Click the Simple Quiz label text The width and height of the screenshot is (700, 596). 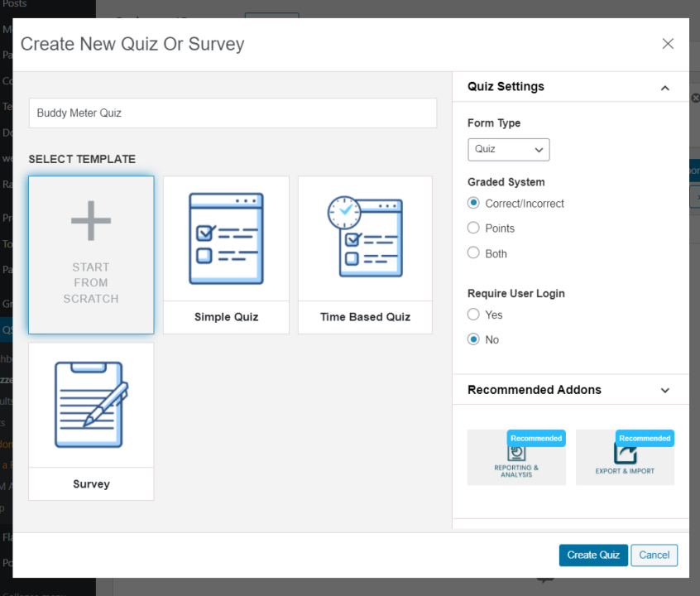click(x=226, y=317)
